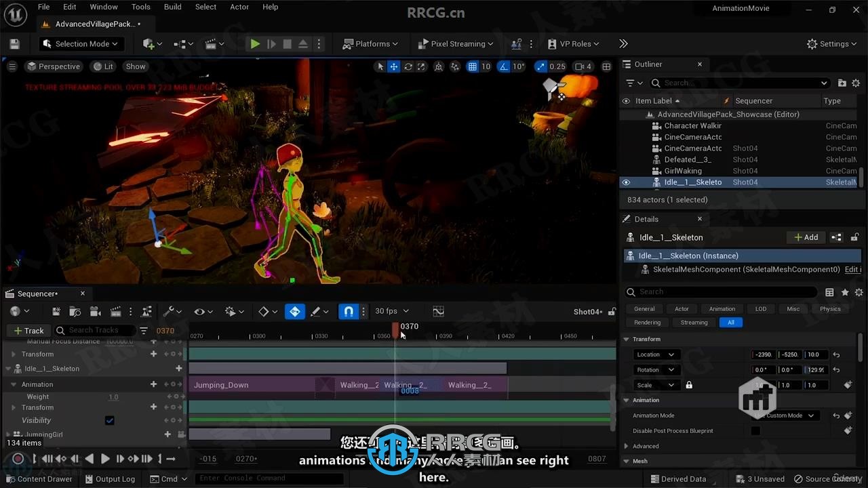The image size is (868, 488).
Task: Toggle the world/local coordinate space globe
Action: point(439,66)
